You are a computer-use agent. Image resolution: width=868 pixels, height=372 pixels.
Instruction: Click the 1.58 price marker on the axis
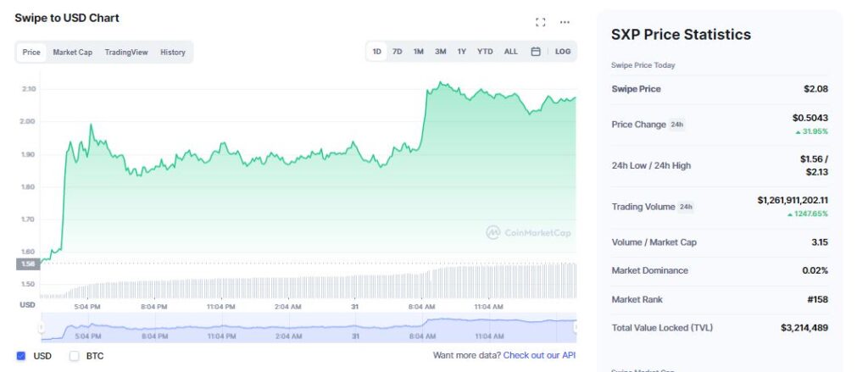click(28, 264)
